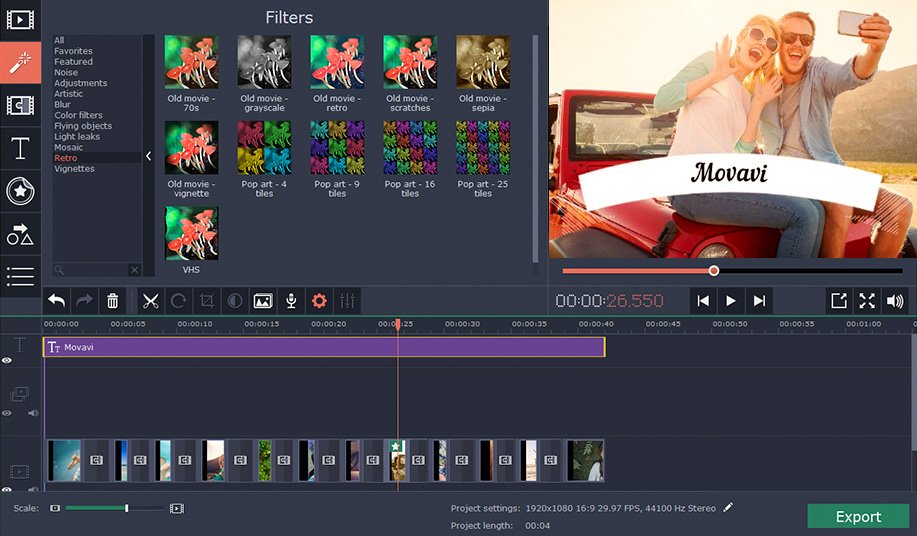Screen dimensions: 917x536
Task: Play the preview video
Action: tap(730, 301)
